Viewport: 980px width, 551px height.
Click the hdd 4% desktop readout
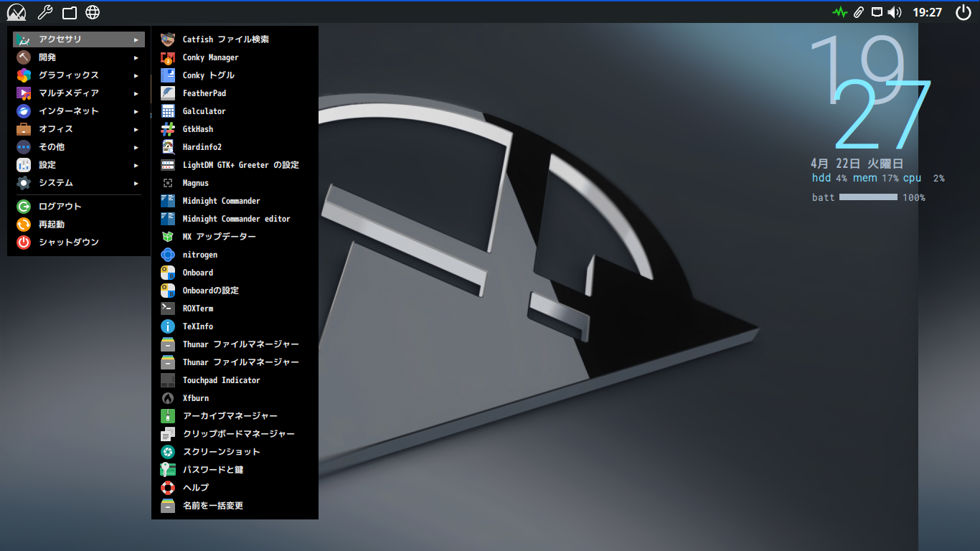829,178
